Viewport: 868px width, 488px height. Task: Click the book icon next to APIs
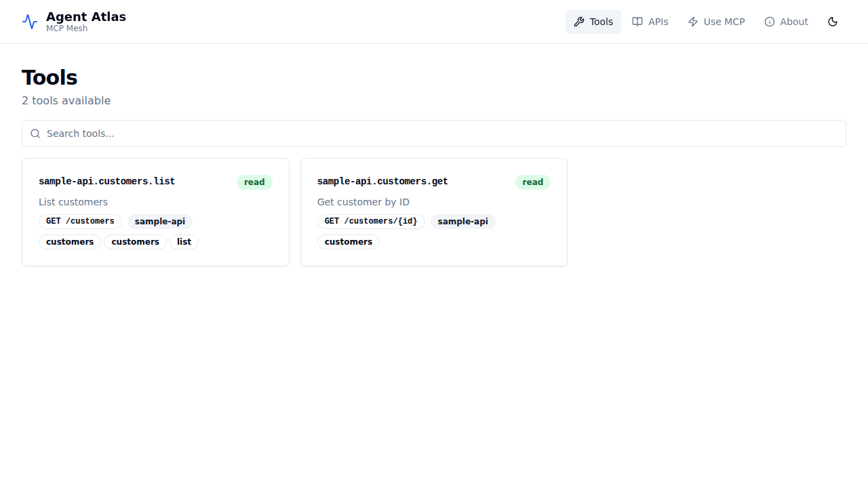637,22
